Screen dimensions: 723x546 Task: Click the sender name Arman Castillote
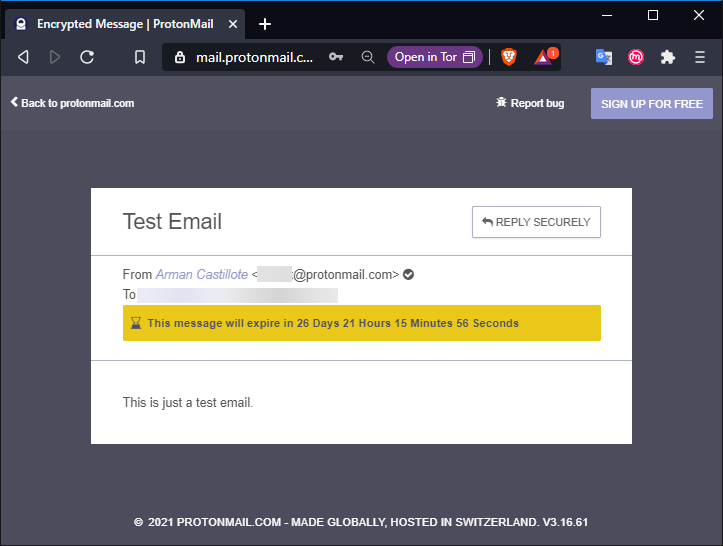click(201, 274)
